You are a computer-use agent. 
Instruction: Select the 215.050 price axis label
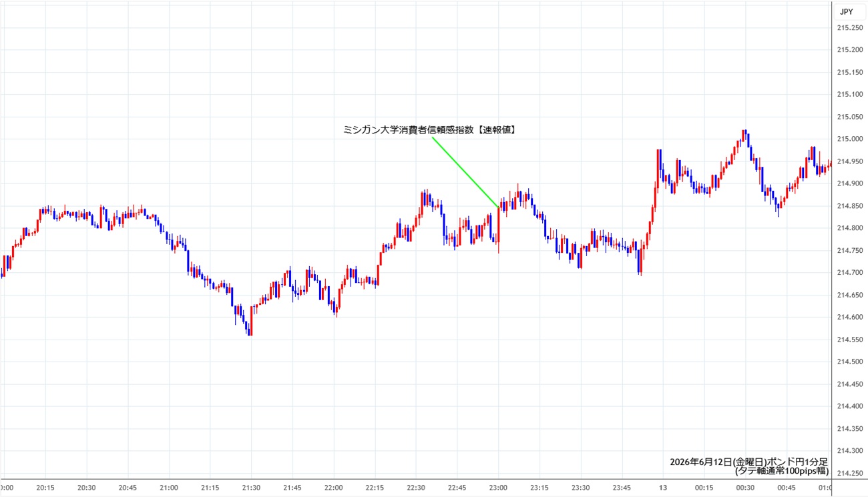click(x=850, y=117)
